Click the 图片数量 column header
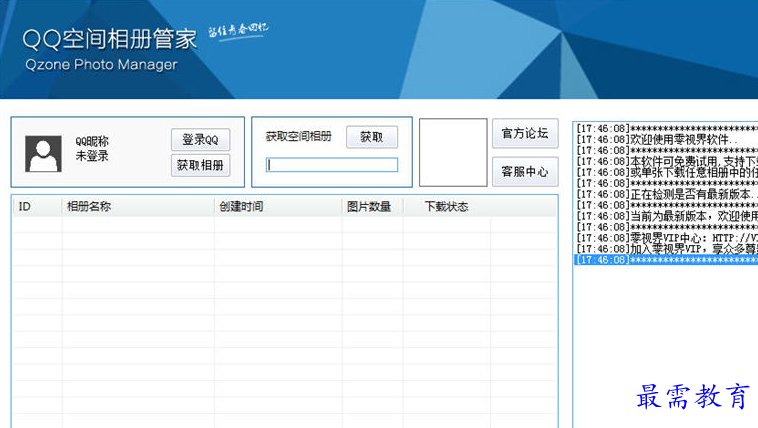This screenshot has height=428, width=758. click(x=373, y=207)
